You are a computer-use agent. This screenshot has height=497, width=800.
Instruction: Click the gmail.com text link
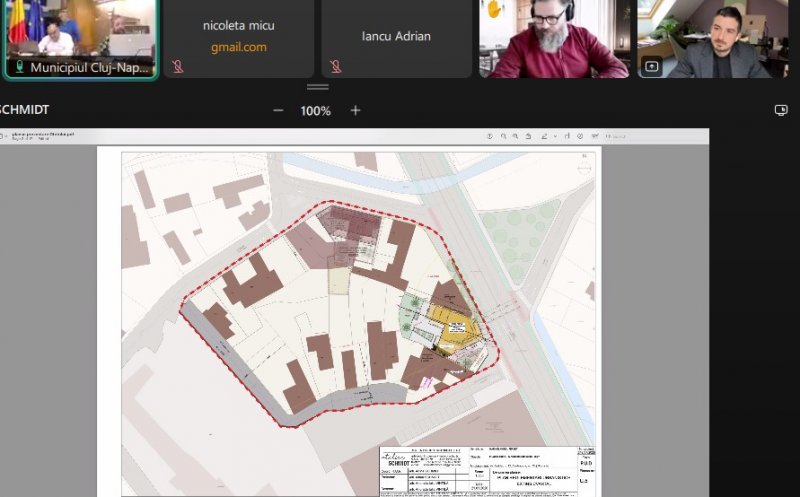coord(238,47)
